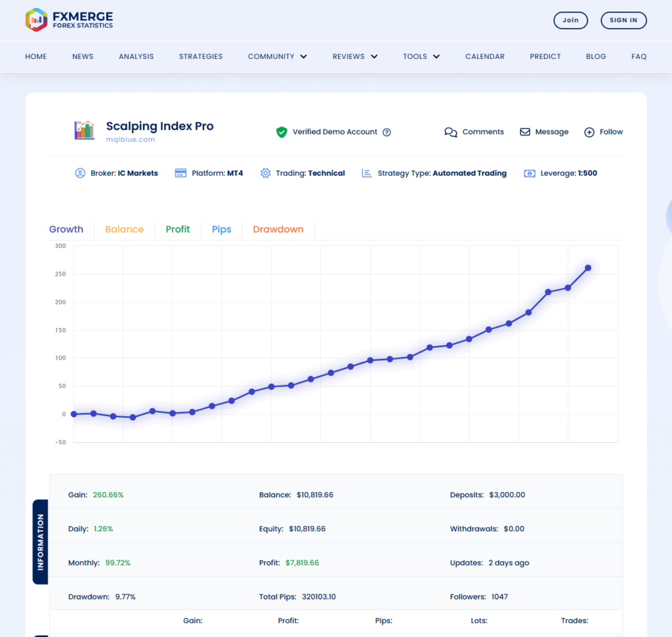Viewport: 672px width, 637px height.
Task: Click the Lots column header
Action: pyautogui.click(x=479, y=621)
